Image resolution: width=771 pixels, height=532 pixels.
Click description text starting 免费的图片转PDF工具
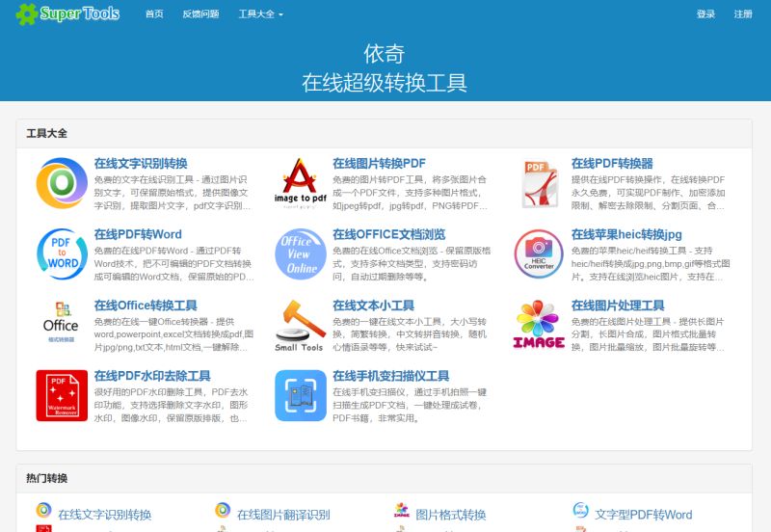pos(411,193)
